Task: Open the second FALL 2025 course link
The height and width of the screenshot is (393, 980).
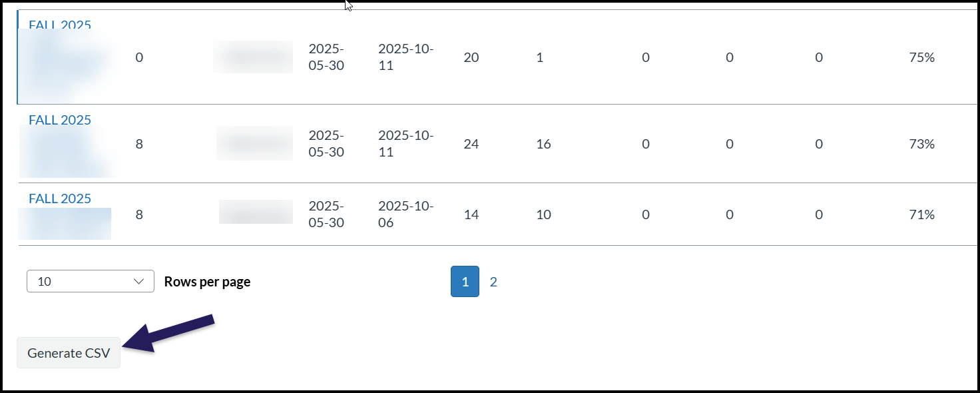Action: 59,120
